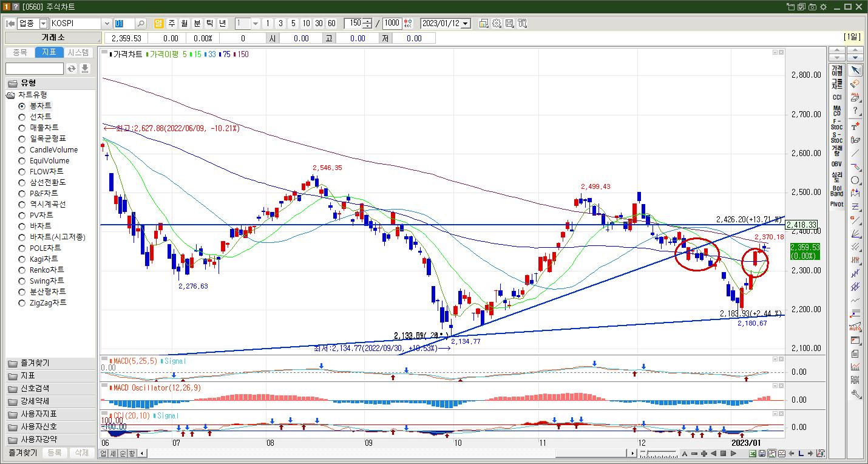
Task: Open the date picker dropdown 2023/01/12
Action: [x=466, y=23]
